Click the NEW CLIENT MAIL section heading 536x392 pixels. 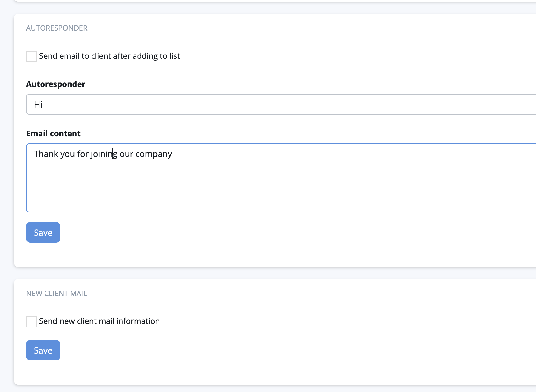(x=56, y=294)
